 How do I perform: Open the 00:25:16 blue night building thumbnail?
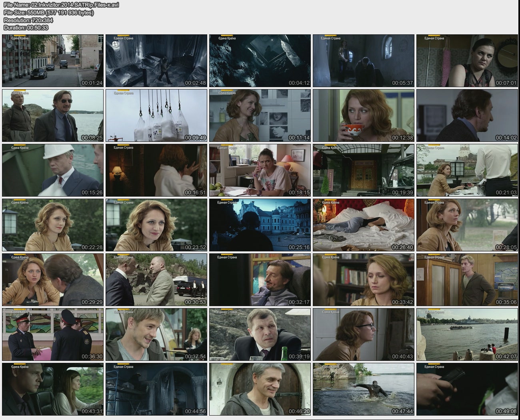coord(260,225)
